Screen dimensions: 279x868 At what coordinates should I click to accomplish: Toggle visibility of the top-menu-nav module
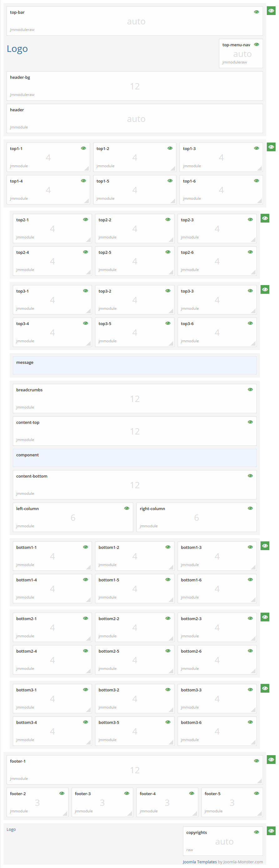tap(256, 44)
